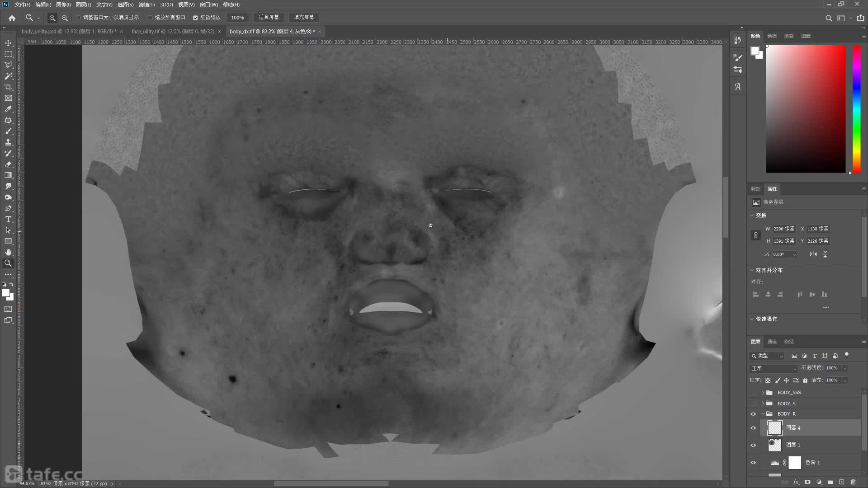Open the search icon at top right
This screenshot has height=488, width=868.
click(829, 18)
